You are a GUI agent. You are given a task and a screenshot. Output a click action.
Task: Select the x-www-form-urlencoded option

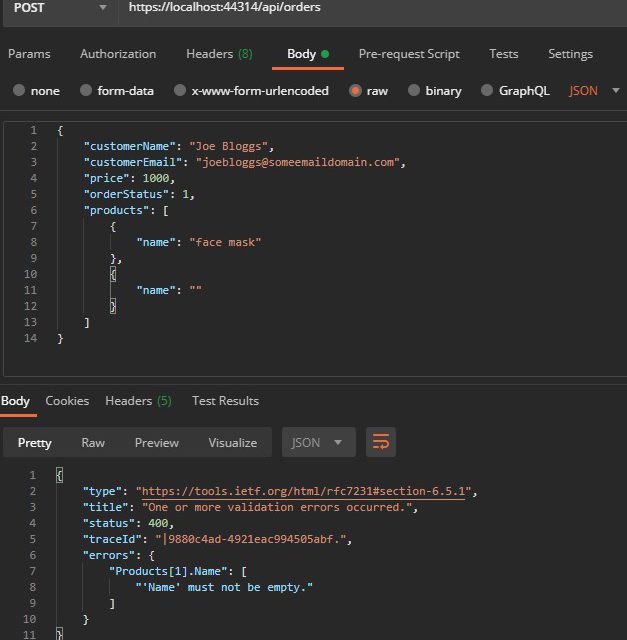click(x=180, y=90)
